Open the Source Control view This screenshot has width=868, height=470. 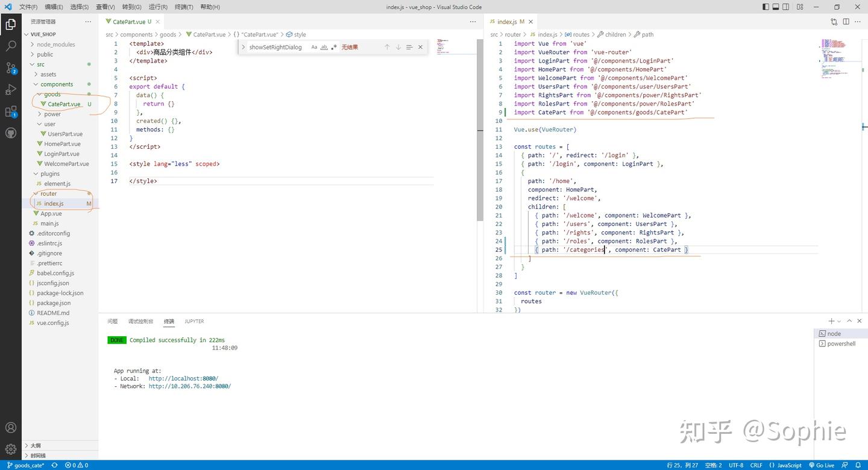[x=11, y=67]
